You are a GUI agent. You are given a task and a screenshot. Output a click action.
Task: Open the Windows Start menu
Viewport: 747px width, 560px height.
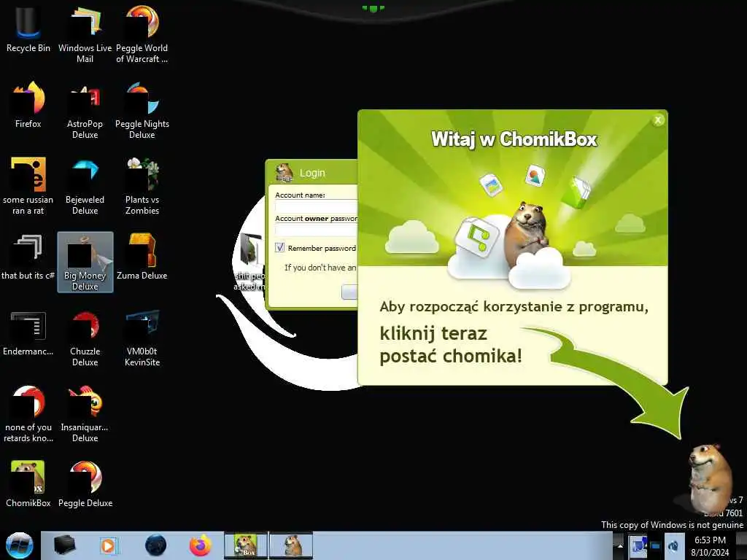pos(19,545)
